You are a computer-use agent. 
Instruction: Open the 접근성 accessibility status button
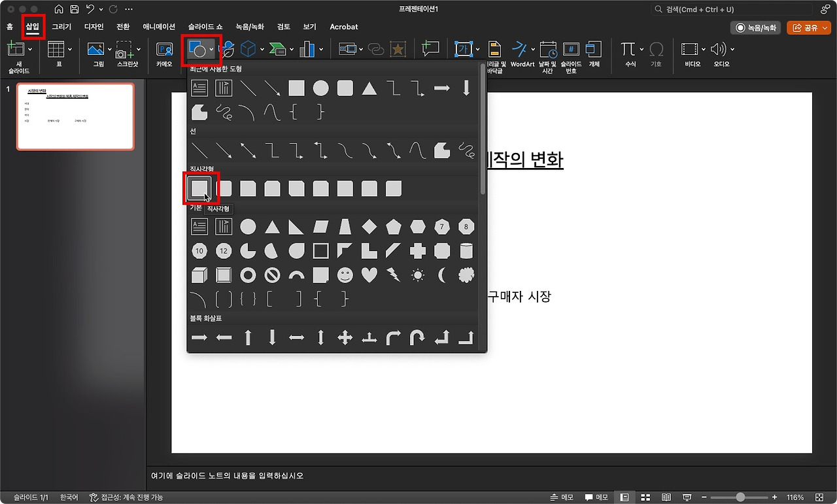coord(126,497)
